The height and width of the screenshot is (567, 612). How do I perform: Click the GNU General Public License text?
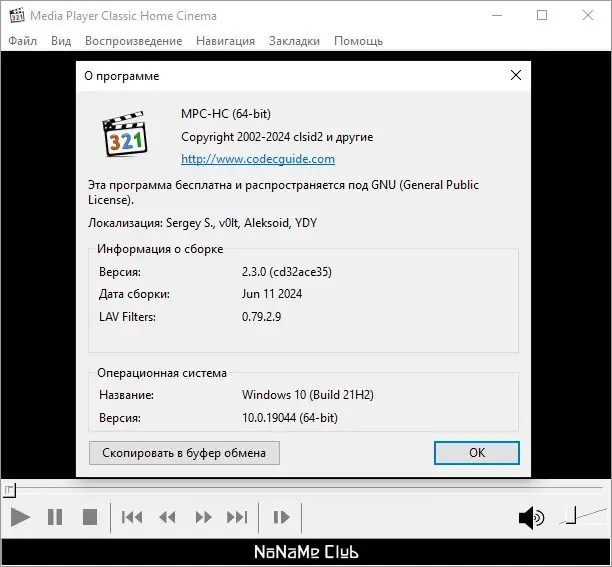pyautogui.click(x=283, y=192)
